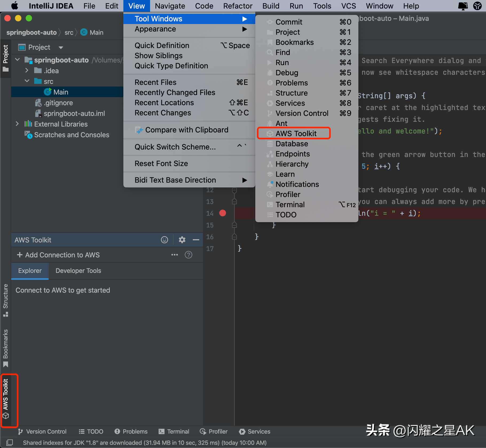
Task: Select Quick Definition menu entry
Action: point(189,45)
